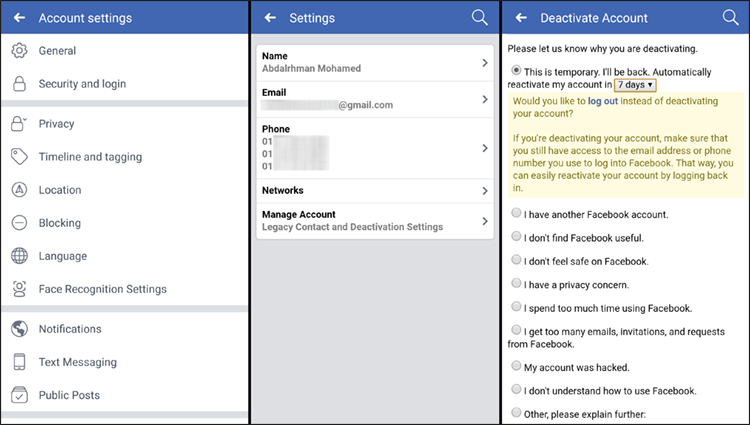Select 'My account was hacked' option
Screen dimensions: 750x425
pos(516,366)
